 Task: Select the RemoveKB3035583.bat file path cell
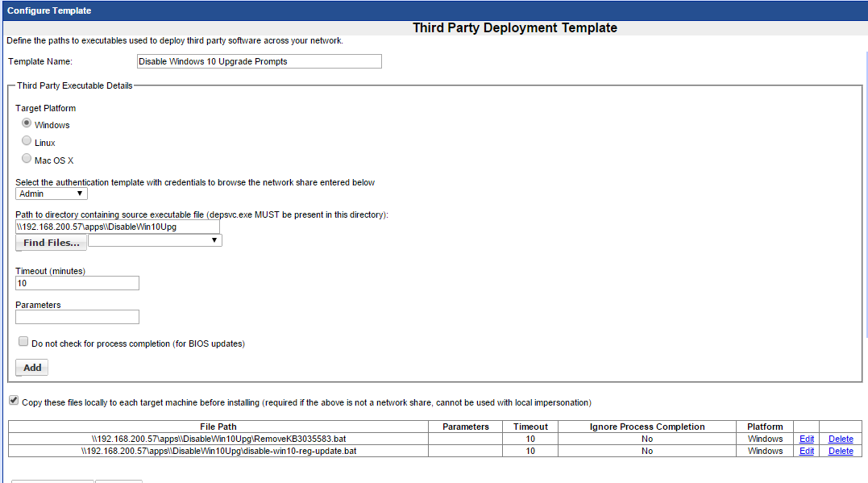(x=218, y=439)
